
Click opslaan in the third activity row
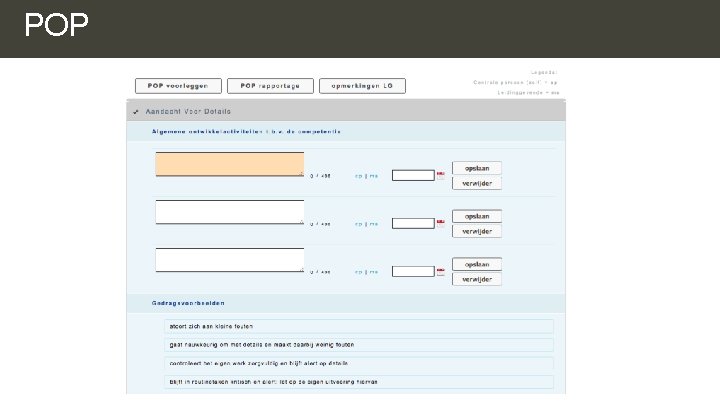click(477, 264)
